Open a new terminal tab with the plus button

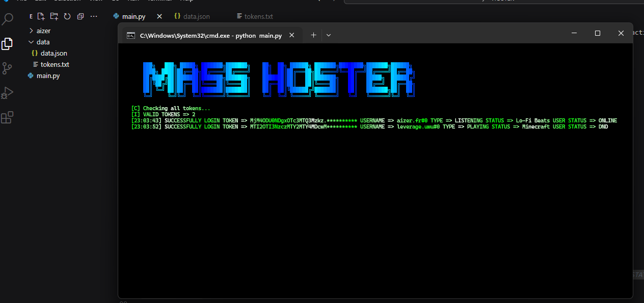[313, 35]
